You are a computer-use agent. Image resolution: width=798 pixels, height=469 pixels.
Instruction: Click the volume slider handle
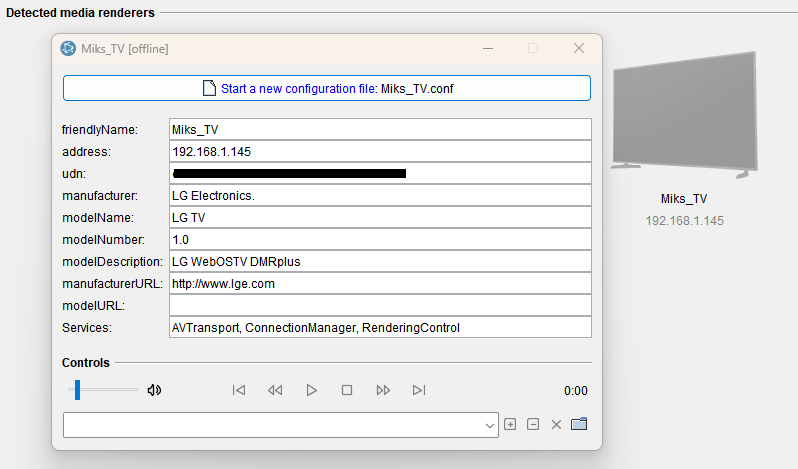pos(77,390)
